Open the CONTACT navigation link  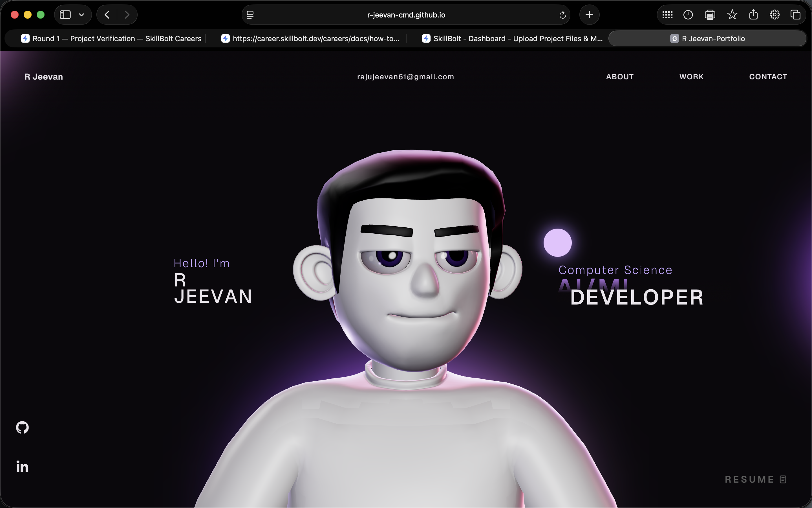pos(768,76)
